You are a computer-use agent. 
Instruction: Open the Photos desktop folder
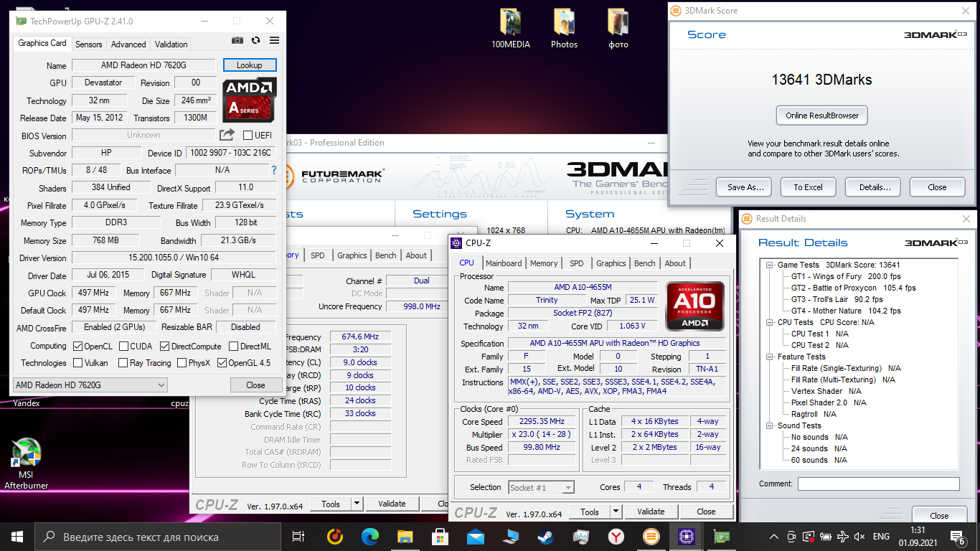tap(564, 29)
